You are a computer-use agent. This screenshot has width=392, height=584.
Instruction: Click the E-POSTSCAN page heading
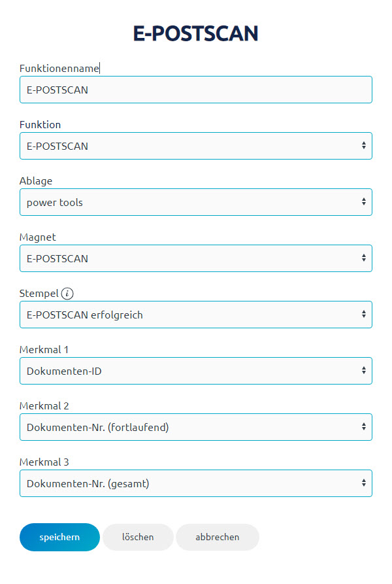coord(195,33)
